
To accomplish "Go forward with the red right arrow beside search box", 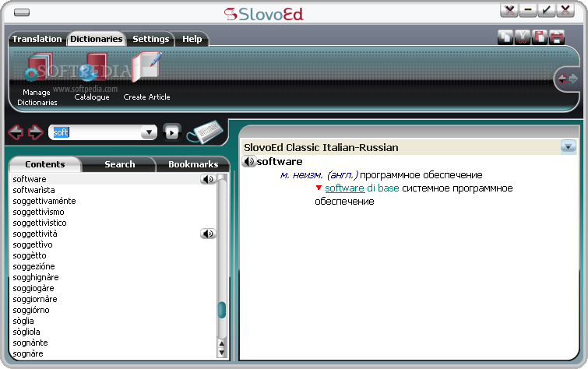I will (36, 132).
